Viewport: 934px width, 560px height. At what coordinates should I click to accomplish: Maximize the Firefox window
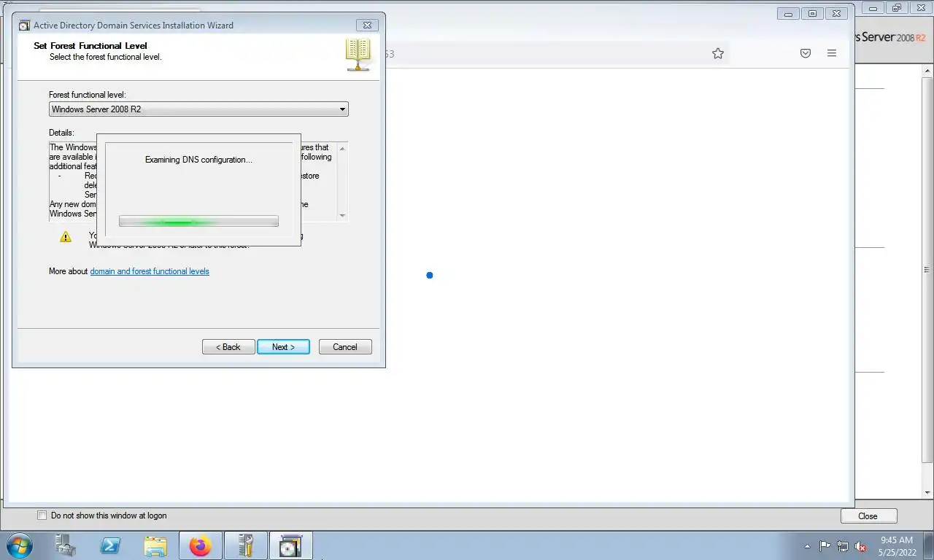pos(812,13)
